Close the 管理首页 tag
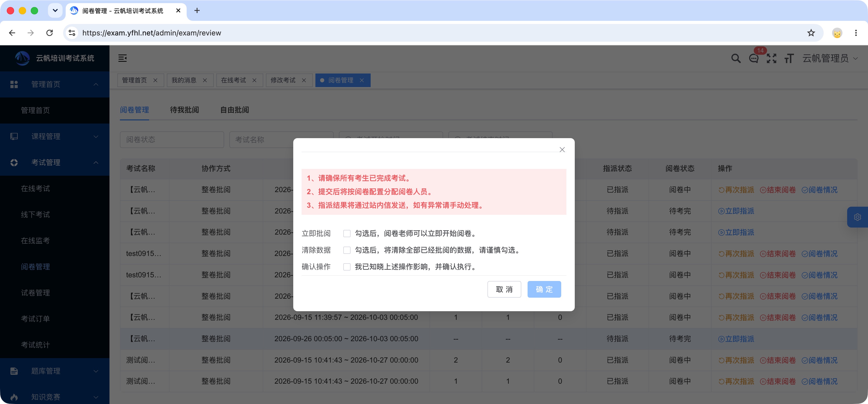 [x=155, y=80]
